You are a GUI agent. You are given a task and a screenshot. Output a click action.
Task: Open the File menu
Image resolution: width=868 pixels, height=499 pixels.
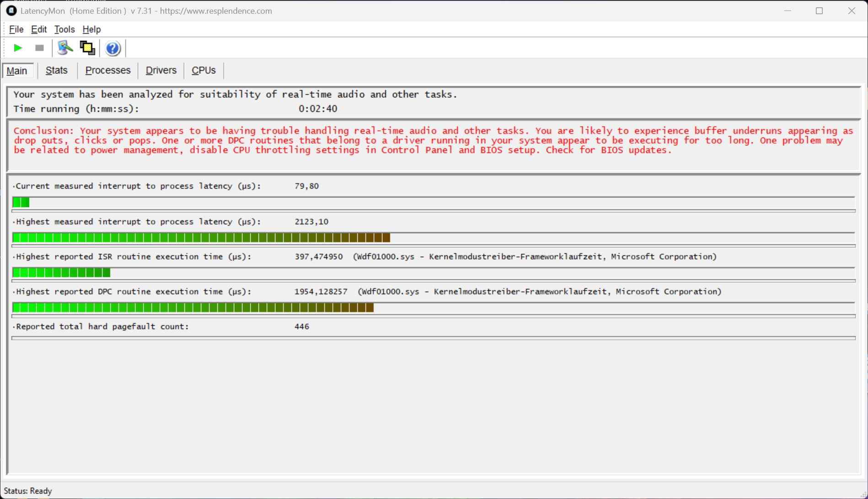pos(16,29)
